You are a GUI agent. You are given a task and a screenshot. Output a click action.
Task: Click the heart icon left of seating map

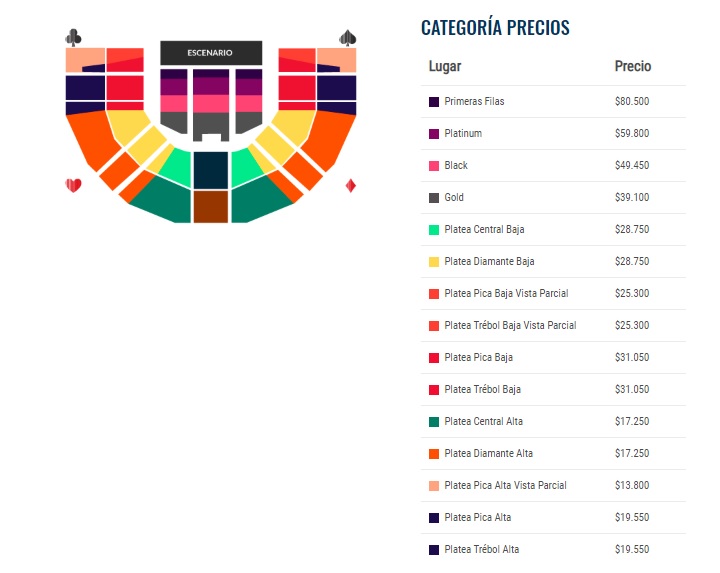73,185
